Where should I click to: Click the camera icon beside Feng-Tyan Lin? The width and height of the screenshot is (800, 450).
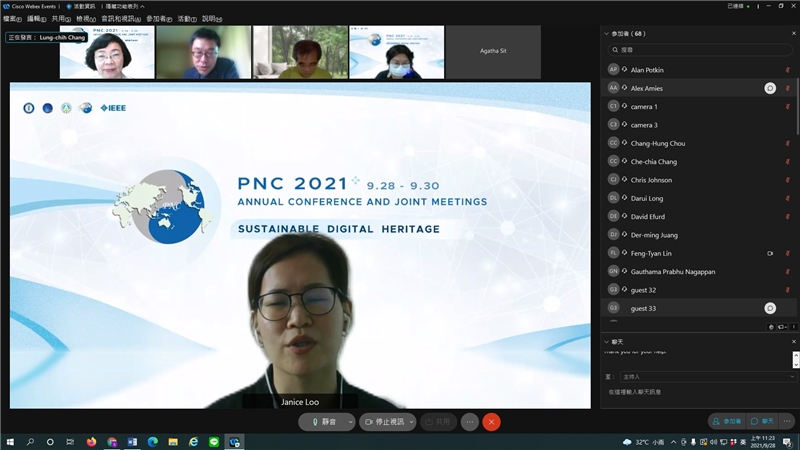[770, 254]
